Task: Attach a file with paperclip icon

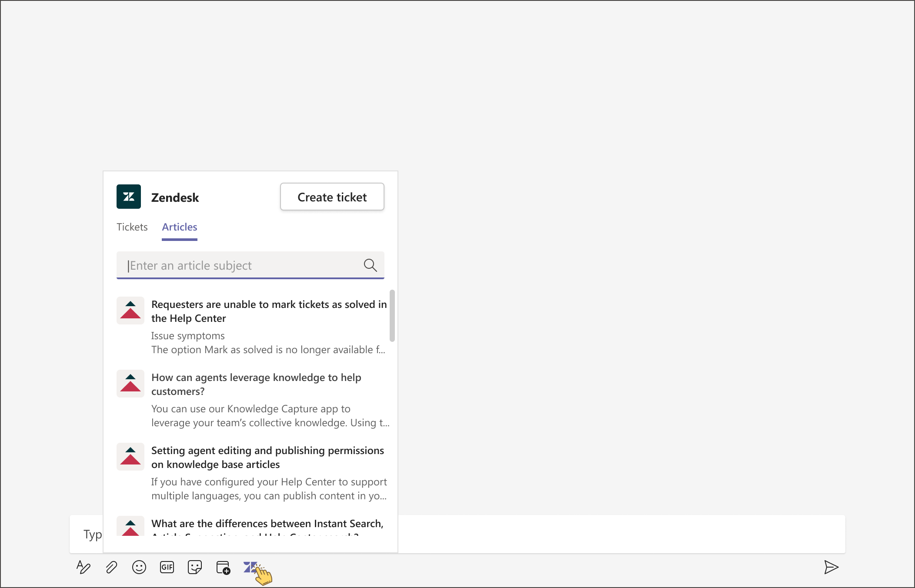Action: pos(111,567)
